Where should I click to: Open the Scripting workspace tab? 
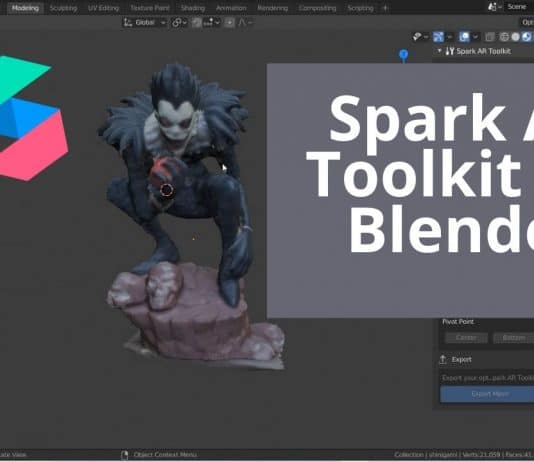(360, 8)
